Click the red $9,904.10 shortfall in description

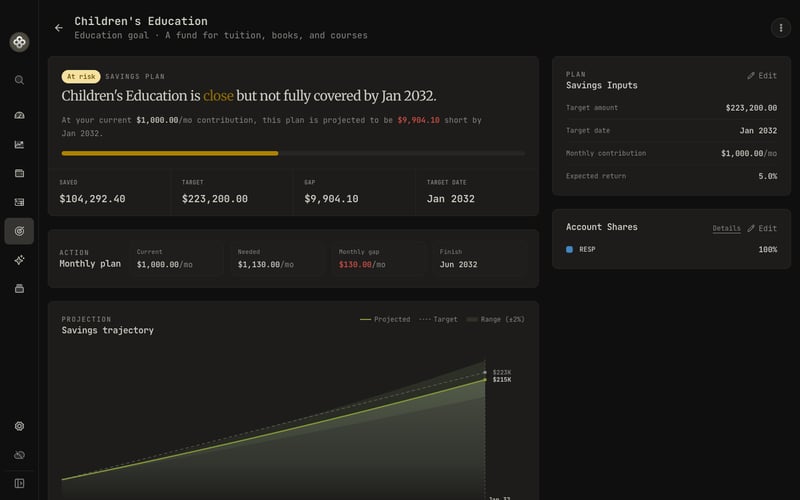click(x=418, y=120)
